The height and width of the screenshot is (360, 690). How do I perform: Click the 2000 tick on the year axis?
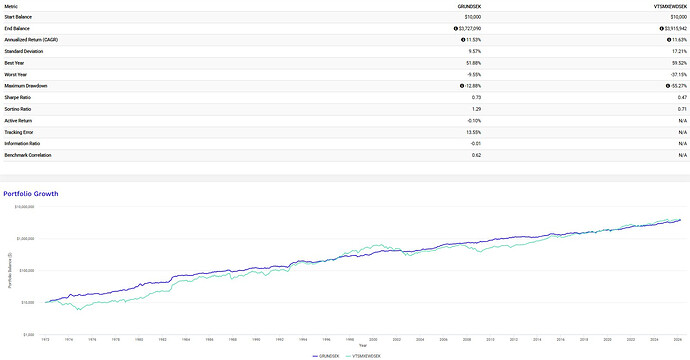(373, 340)
